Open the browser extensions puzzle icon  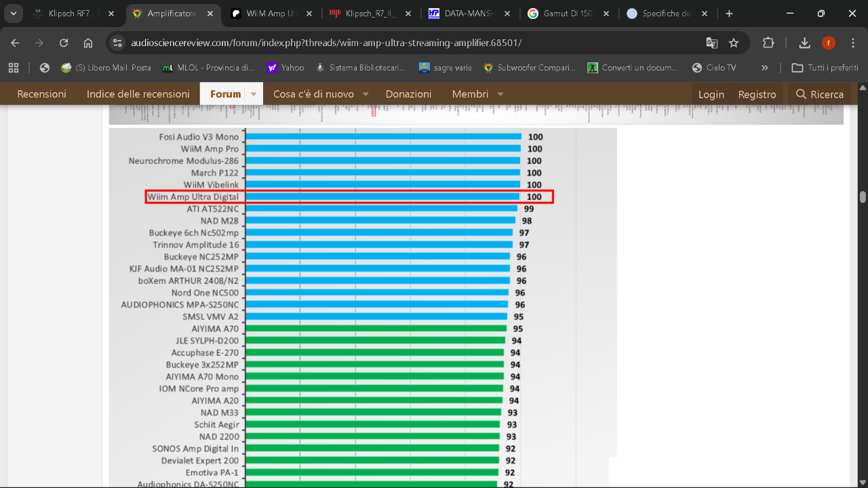click(768, 43)
